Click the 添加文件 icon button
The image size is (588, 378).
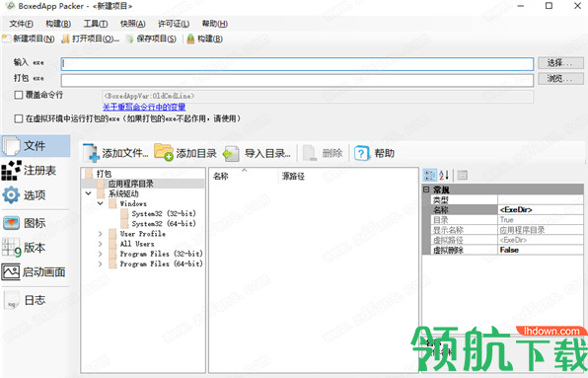point(91,153)
